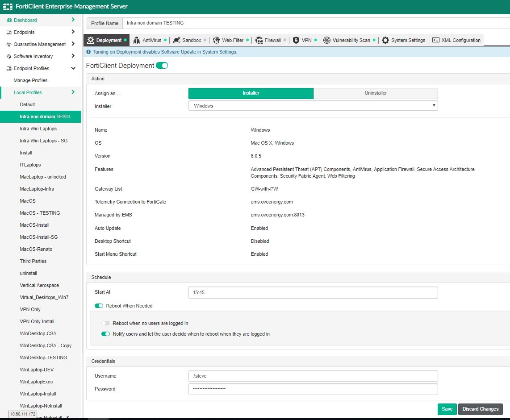510x420 pixels.
Task: Open the Infra Win Laptops - SG profile
Action: (x=44, y=141)
